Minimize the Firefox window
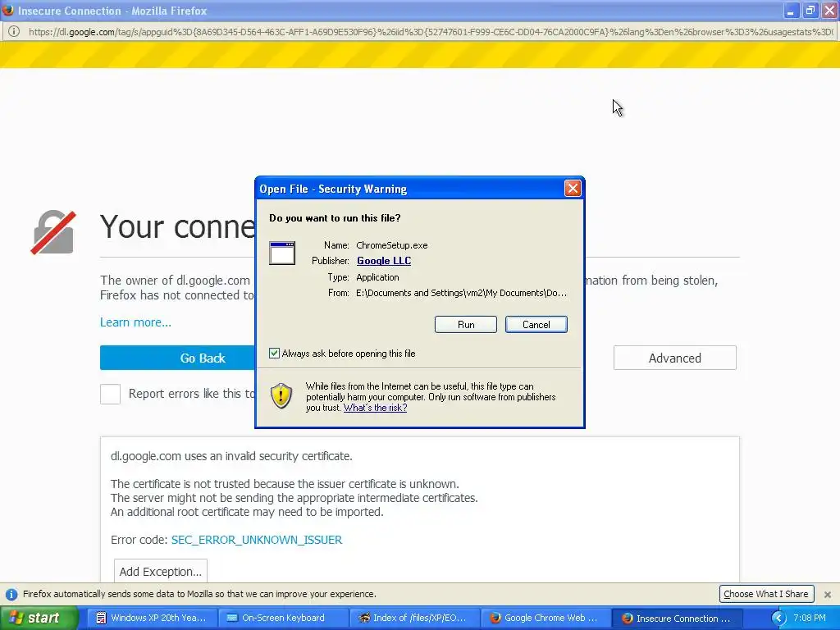Image resolution: width=840 pixels, height=630 pixels. [791, 11]
